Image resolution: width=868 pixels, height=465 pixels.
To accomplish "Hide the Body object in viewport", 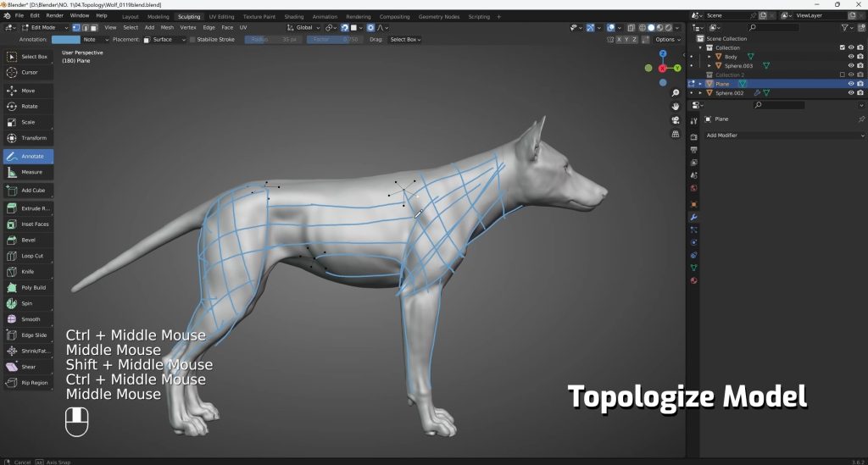I will pos(850,57).
